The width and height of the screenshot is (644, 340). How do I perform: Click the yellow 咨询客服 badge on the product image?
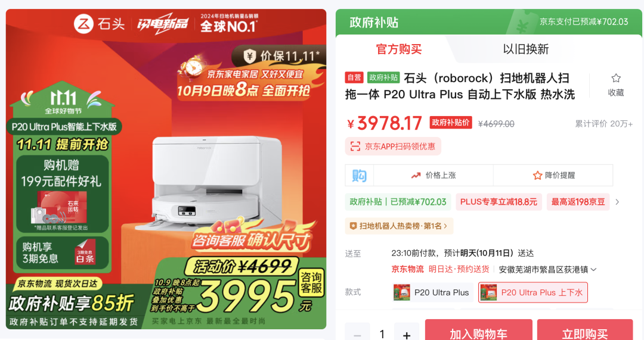tap(311, 283)
